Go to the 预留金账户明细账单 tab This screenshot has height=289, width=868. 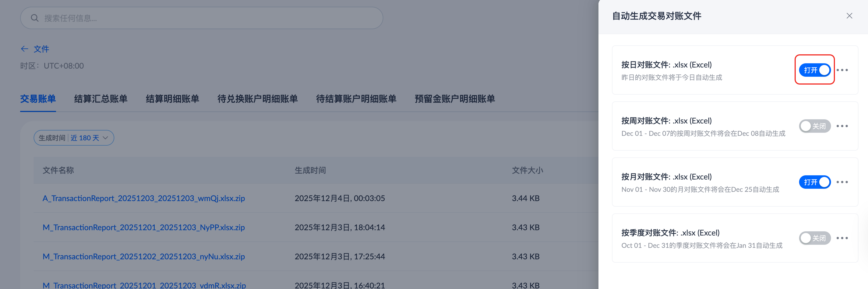pos(454,99)
